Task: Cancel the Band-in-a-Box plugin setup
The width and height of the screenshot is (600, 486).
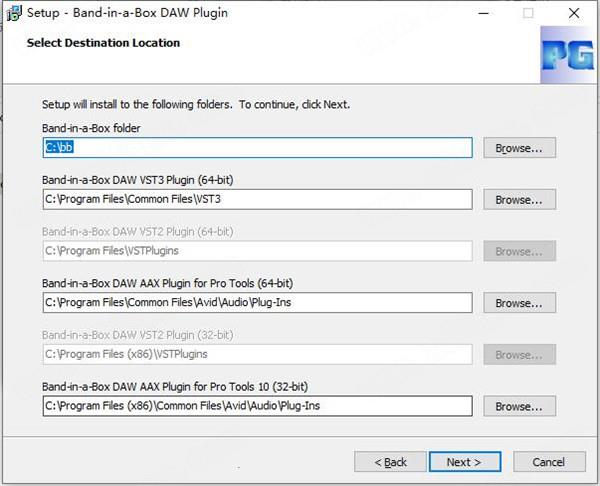Action: (x=549, y=462)
